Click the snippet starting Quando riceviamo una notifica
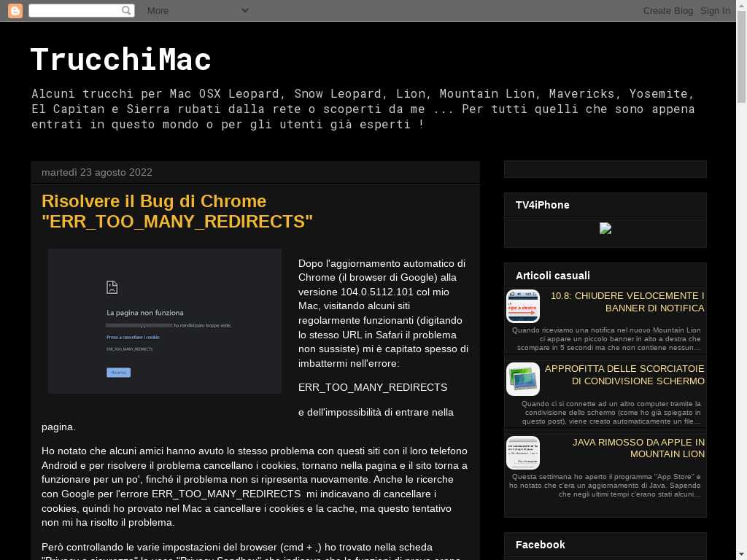This screenshot has height=560, width=747. click(x=606, y=338)
